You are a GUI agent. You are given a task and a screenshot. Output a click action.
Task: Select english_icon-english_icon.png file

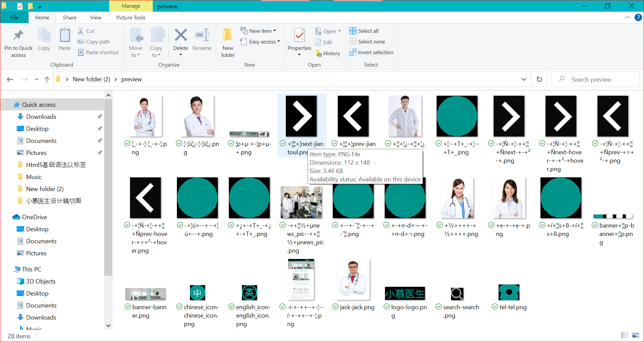pos(250,305)
